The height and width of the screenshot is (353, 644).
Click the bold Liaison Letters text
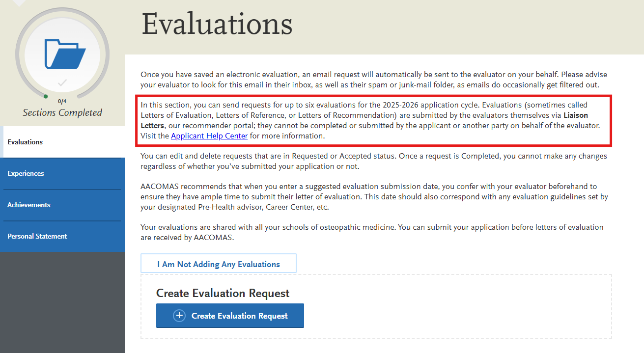pyautogui.click(x=575, y=115)
